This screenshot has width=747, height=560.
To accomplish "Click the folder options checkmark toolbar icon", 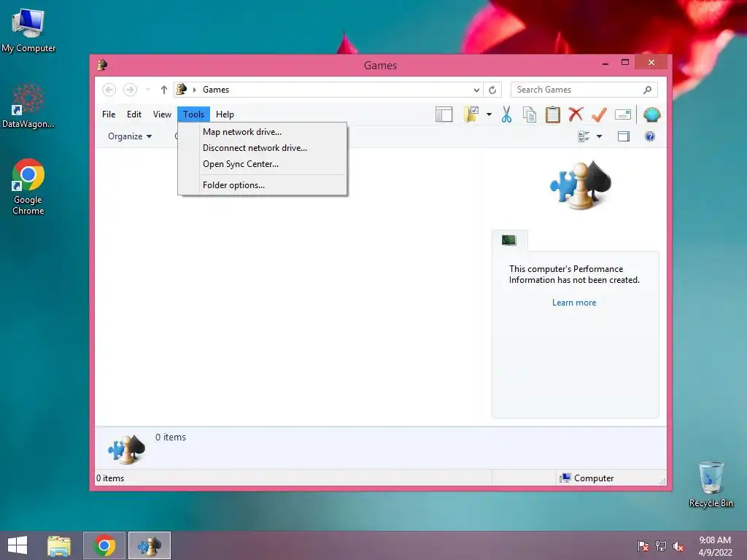I will click(471, 114).
